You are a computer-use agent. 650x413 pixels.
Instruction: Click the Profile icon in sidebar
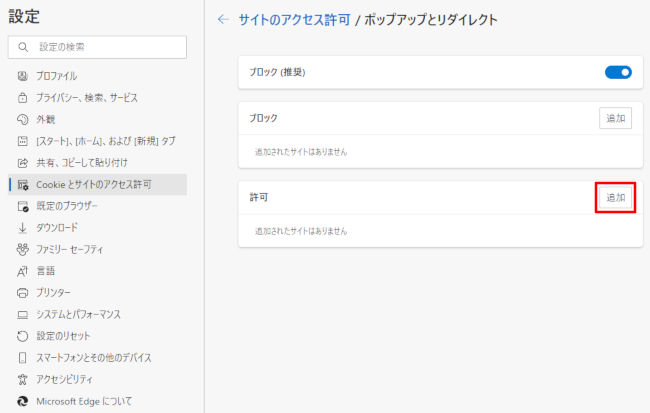[22, 76]
